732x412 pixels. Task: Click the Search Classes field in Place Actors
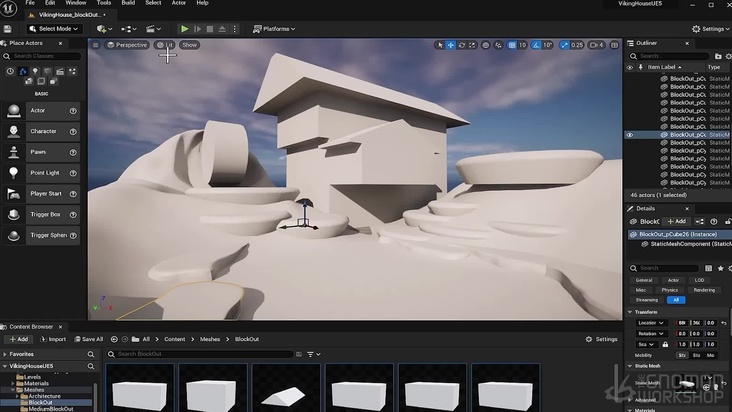(x=42, y=56)
